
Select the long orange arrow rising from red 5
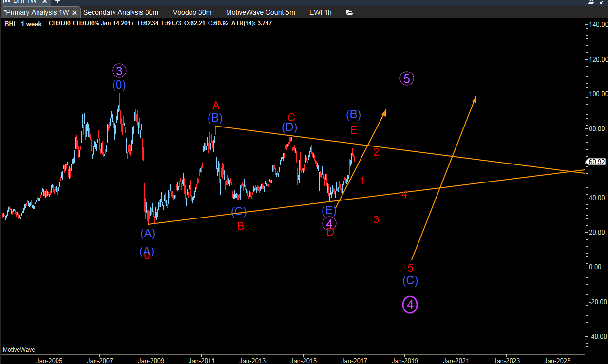click(x=444, y=178)
